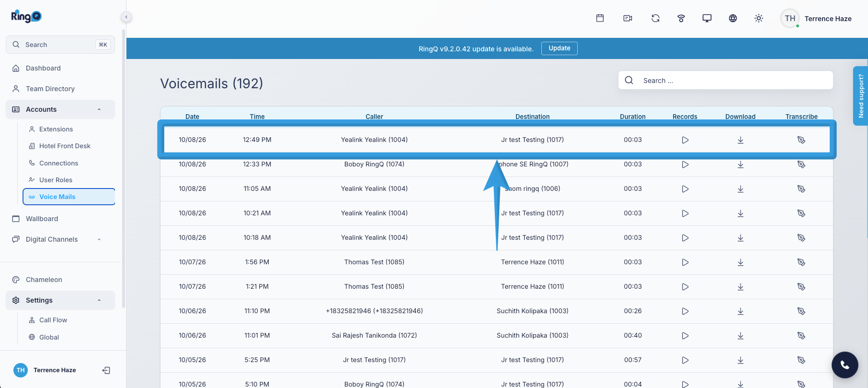Download the 11:10 PM voicemail
Screen dimensions: 868x388
741,311
